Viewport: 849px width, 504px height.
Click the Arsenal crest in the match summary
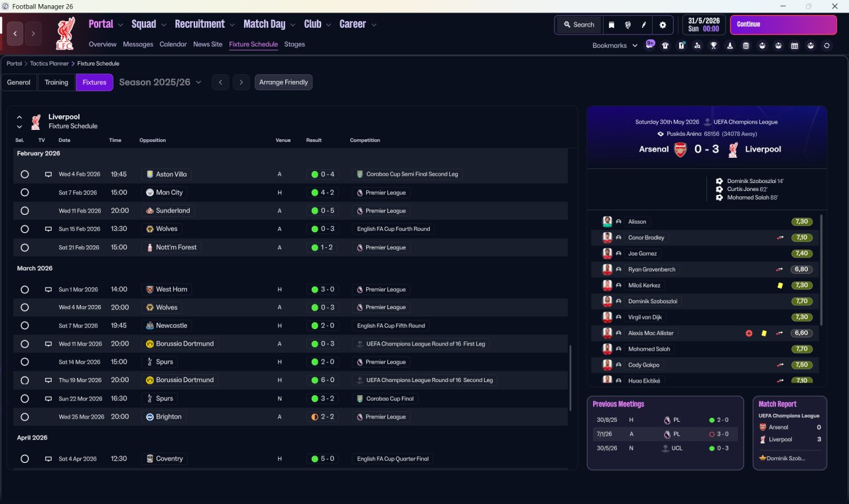[680, 149]
